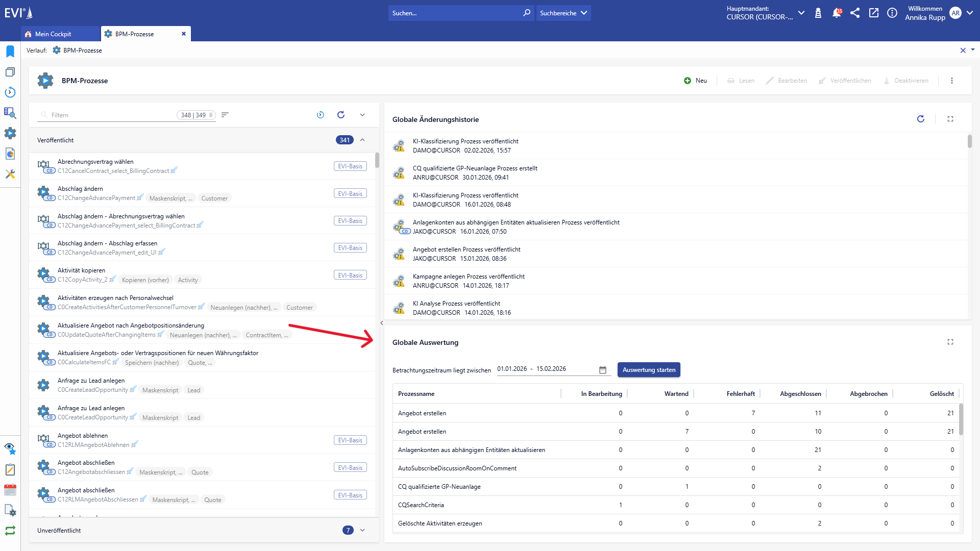Click the notification bell icon

tap(836, 13)
